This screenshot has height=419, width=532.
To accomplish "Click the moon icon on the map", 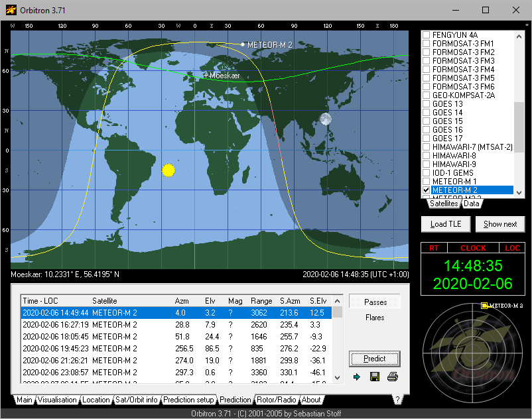I will click(326, 119).
